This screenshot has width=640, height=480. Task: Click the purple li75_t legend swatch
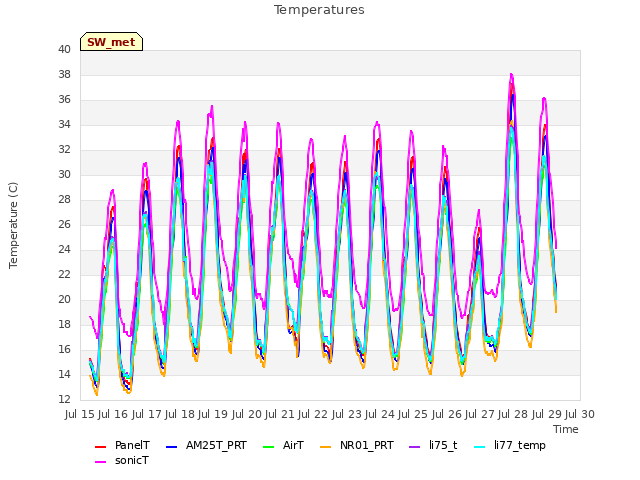coord(415,447)
